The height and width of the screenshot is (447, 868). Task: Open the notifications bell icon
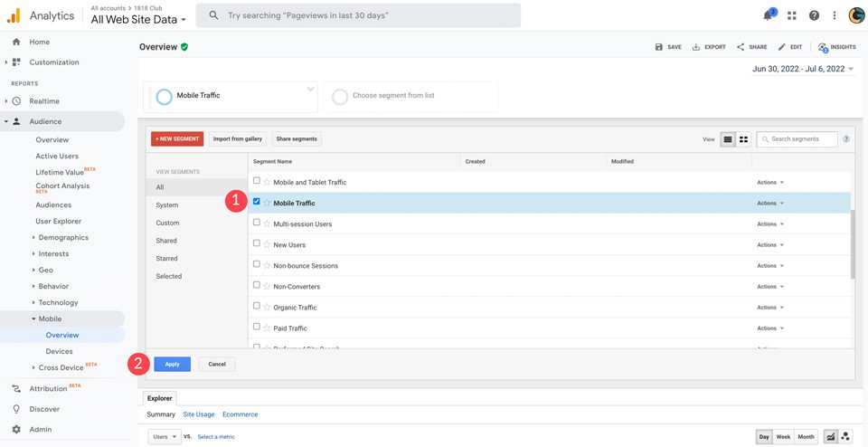(x=769, y=15)
